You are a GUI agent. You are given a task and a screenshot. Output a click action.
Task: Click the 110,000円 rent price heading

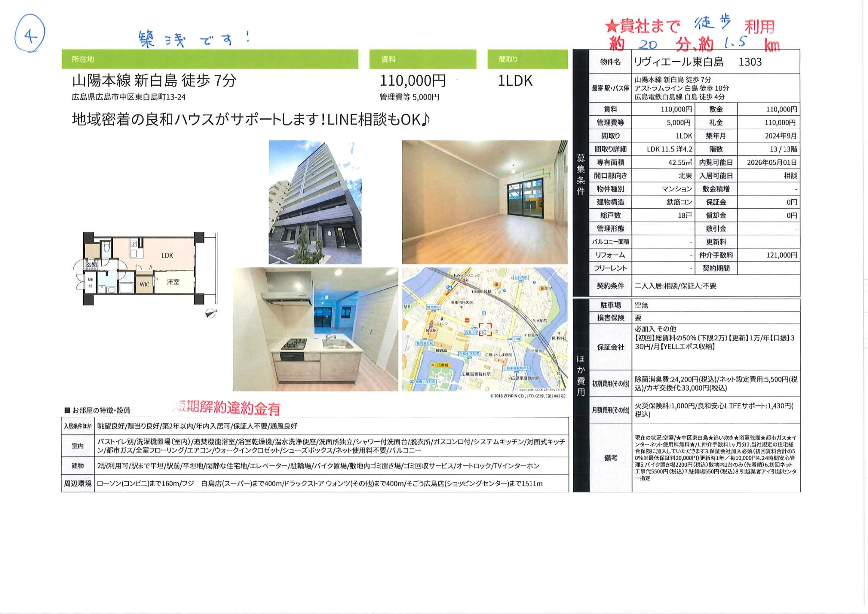pyautogui.click(x=412, y=80)
